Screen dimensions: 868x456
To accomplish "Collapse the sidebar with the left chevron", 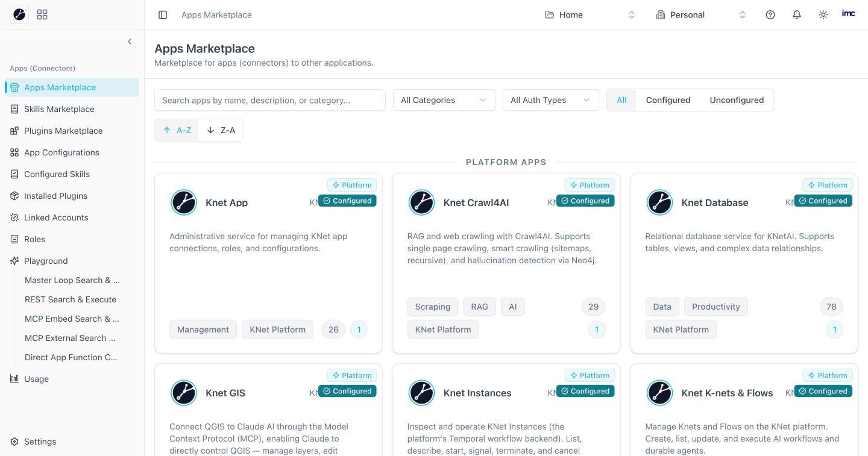I will [130, 42].
